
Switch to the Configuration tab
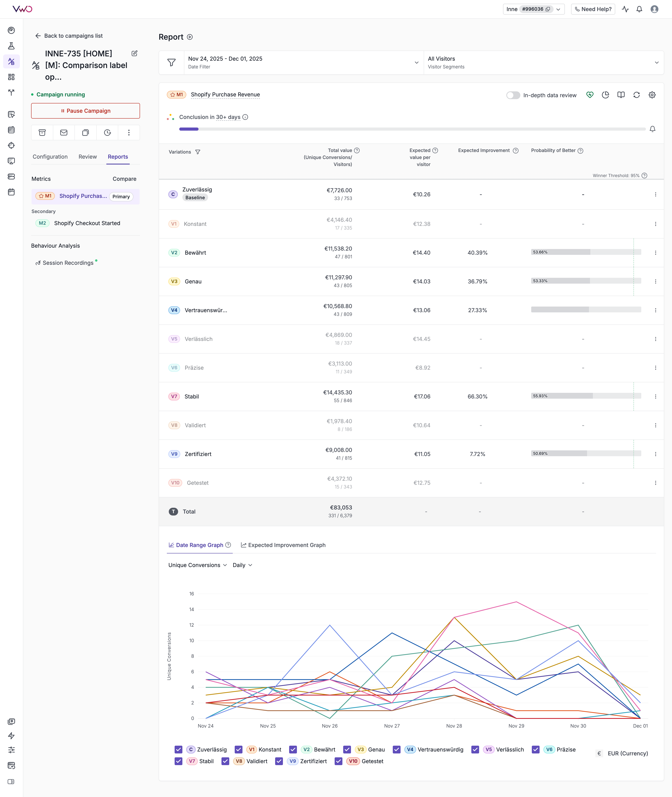point(50,156)
